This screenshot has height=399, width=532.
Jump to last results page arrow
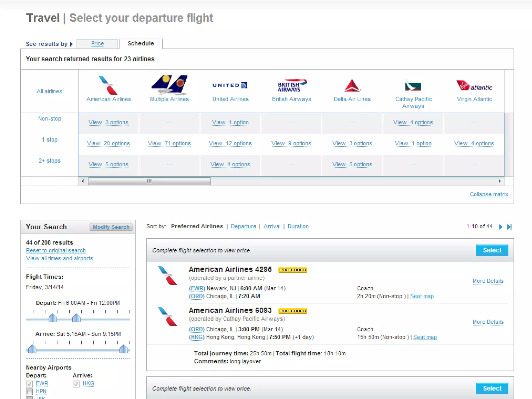(509, 227)
